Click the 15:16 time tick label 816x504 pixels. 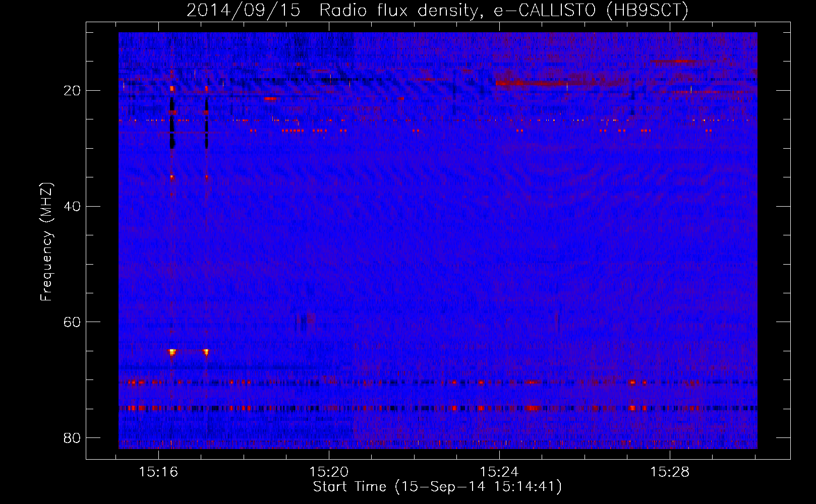tap(159, 472)
